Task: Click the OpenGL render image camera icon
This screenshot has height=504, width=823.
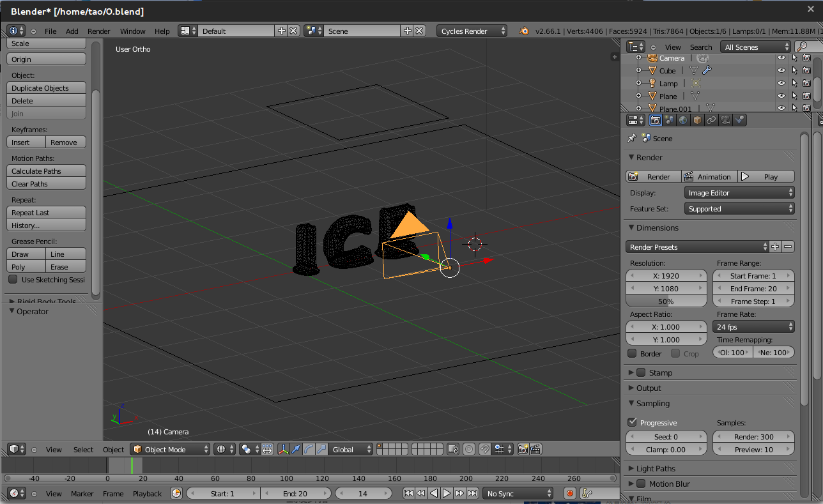Action: point(523,449)
